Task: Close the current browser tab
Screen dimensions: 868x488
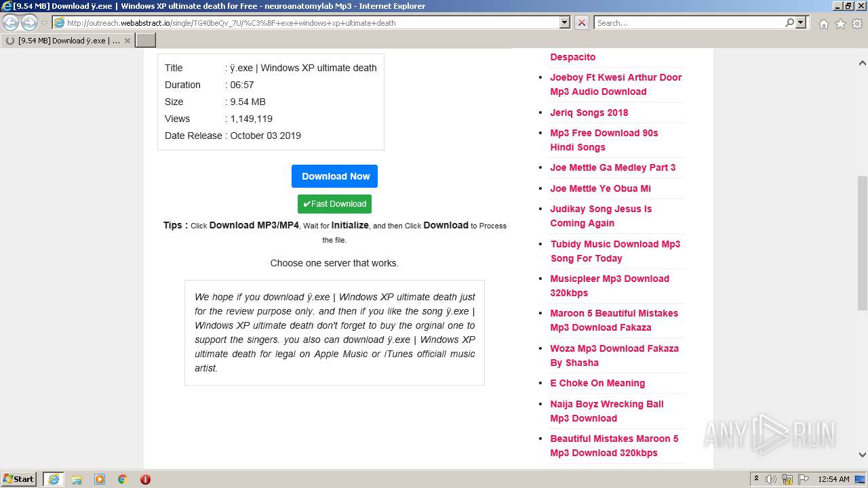Action: [x=127, y=41]
